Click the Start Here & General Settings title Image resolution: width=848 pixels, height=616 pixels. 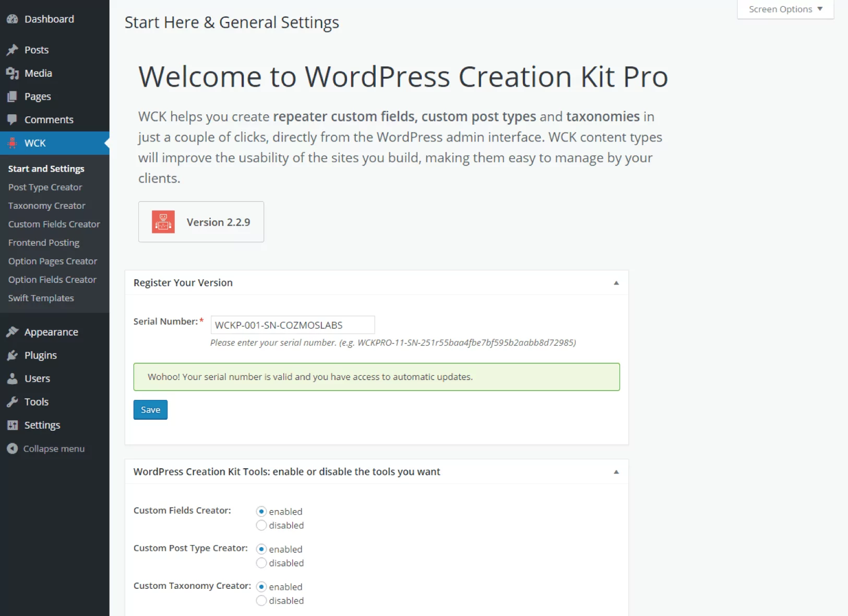tap(232, 22)
